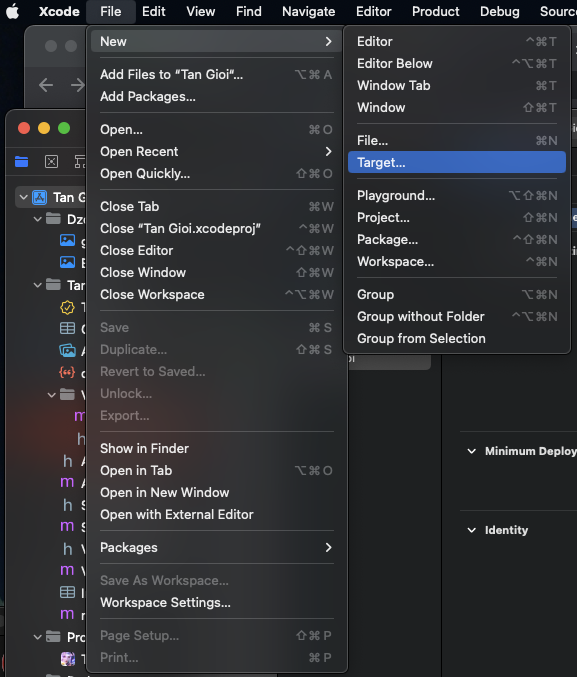577x677 pixels.
Task: Choose Project… in New submenu
Action: [x=457, y=218]
